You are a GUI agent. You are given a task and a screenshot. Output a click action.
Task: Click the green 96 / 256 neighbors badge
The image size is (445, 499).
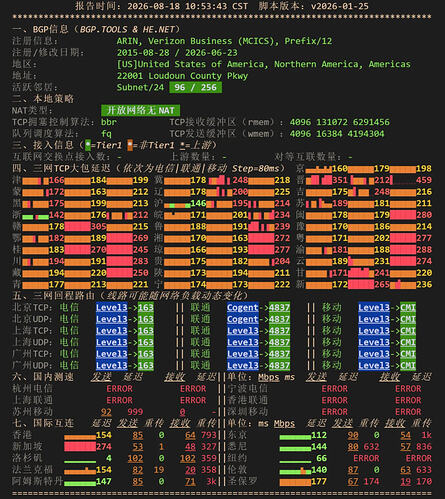pos(195,87)
